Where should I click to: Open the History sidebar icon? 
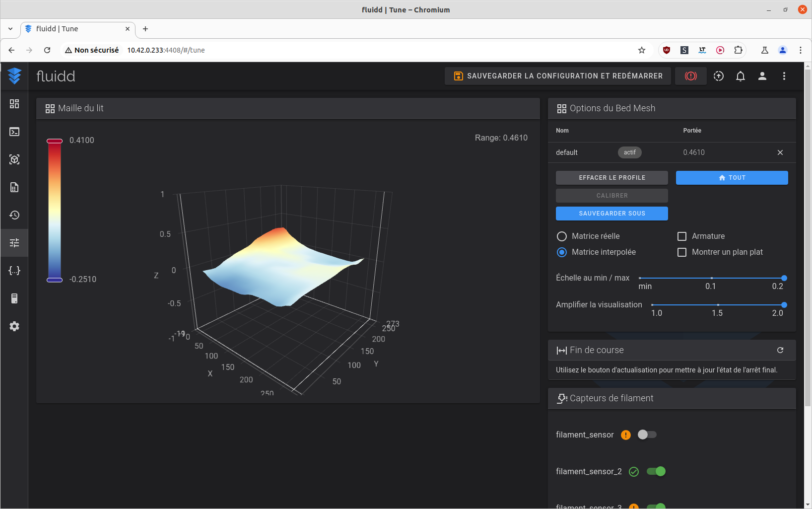coord(14,215)
